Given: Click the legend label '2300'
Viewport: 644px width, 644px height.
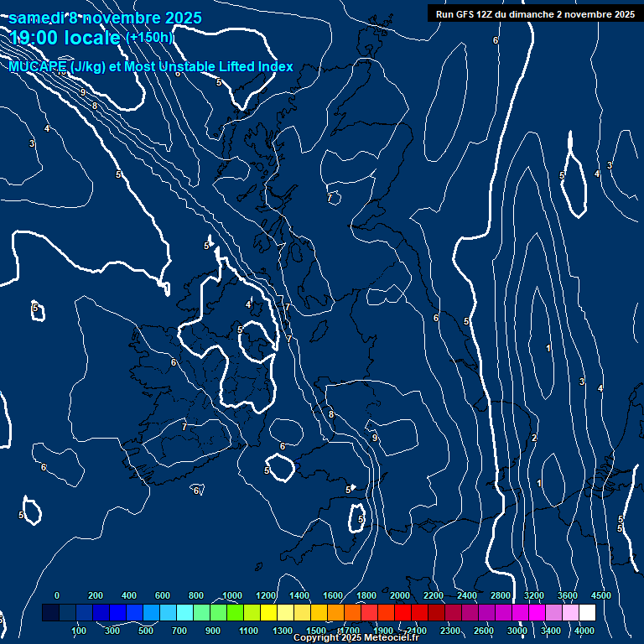Looking at the screenshot, I should [450, 631].
